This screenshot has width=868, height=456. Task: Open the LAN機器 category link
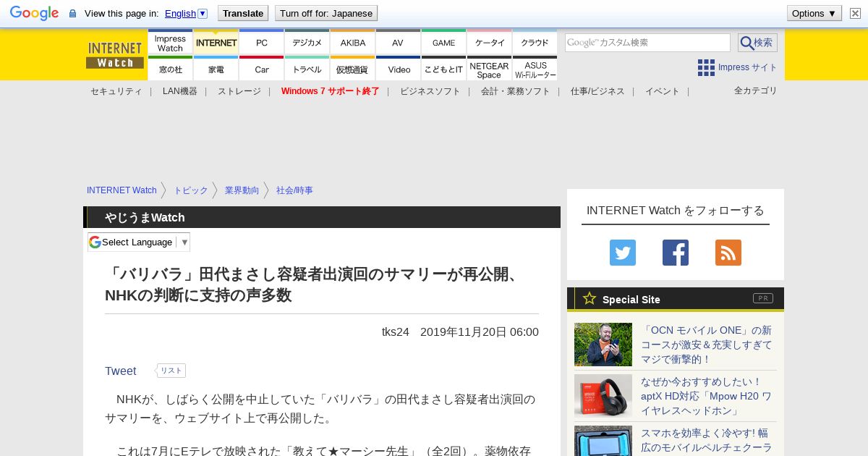click(179, 91)
